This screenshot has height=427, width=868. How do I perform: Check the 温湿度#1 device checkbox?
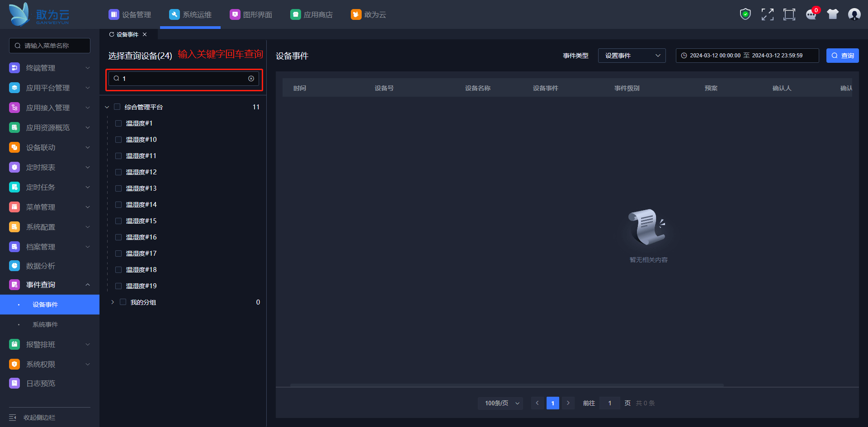coord(118,123)
